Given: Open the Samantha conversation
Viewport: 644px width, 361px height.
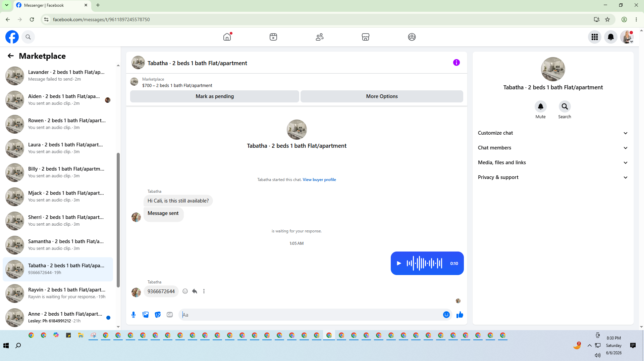Looking at the screenshot, I should [x=58, y=245].
